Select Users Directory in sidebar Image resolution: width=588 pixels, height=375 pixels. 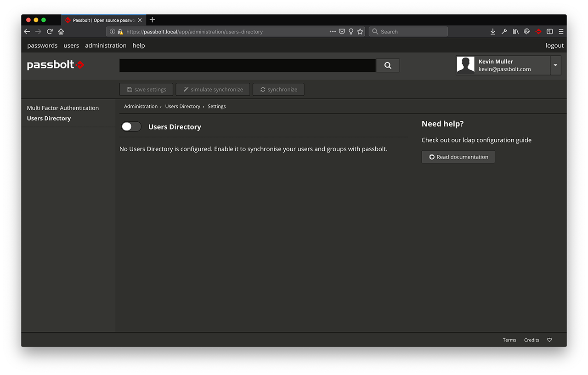(x=49, y=119)
